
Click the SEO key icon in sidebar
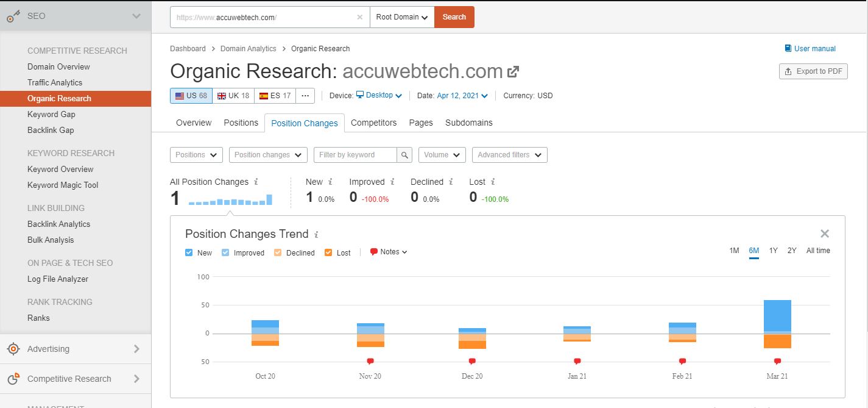coord(13,16)
